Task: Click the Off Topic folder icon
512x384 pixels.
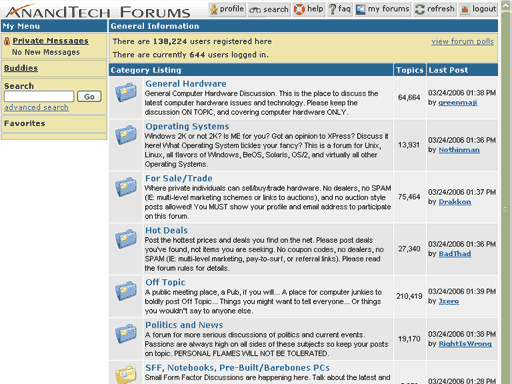Action: 126,291
